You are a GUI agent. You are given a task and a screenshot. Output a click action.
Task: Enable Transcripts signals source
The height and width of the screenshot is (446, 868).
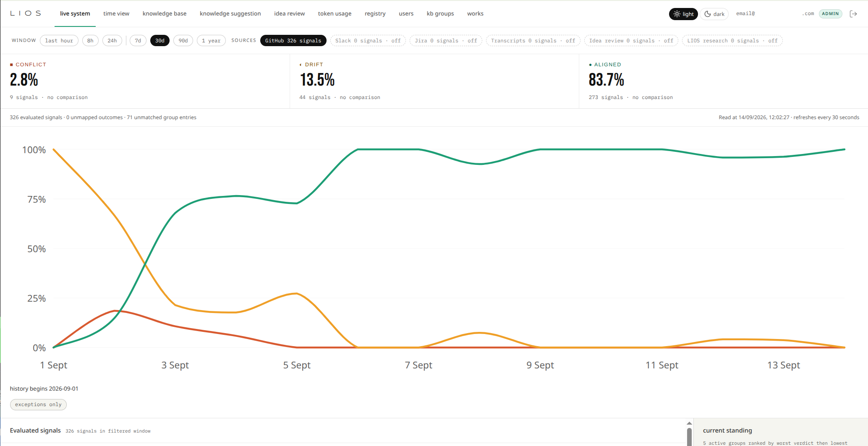pos(533,41)
